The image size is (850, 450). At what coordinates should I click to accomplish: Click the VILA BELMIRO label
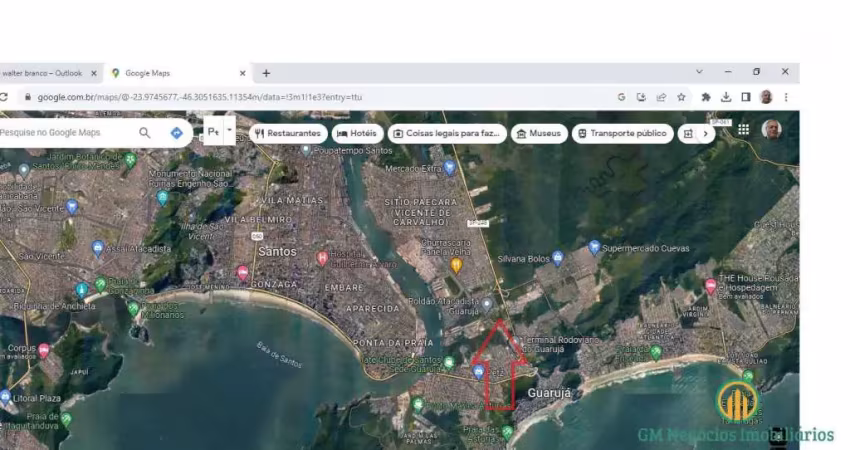[x=258, y=220]
